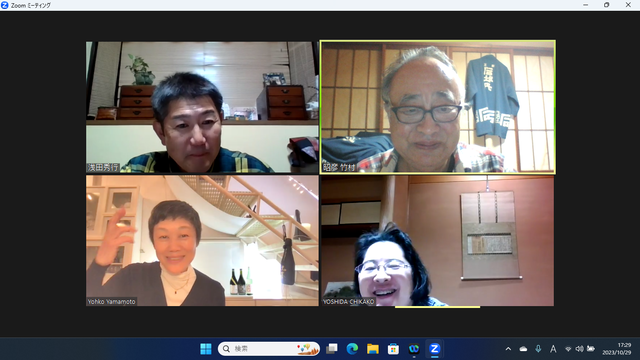Open File Explorer from taskbar
This screenshot has height=360, width=640.
coord(373,349)
